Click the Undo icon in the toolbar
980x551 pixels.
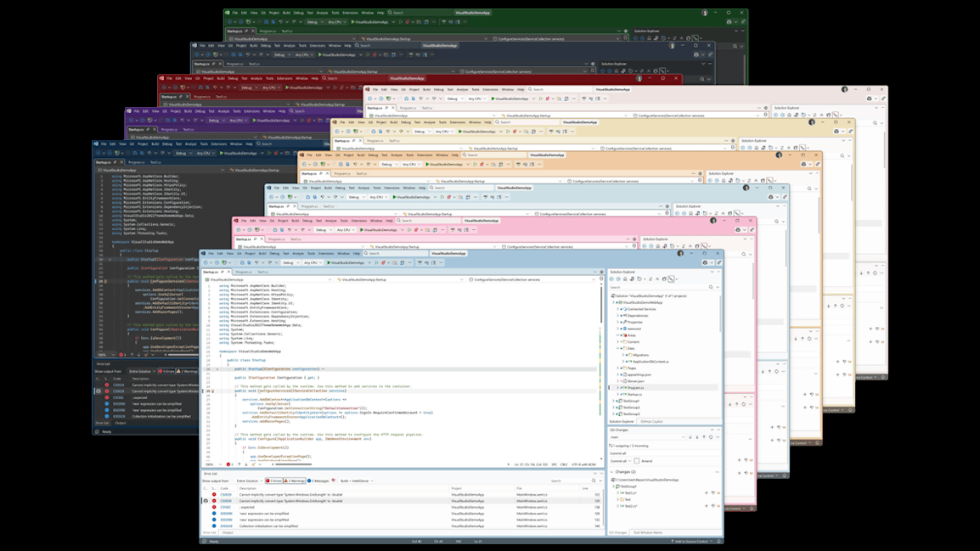(x=256, y=265)
